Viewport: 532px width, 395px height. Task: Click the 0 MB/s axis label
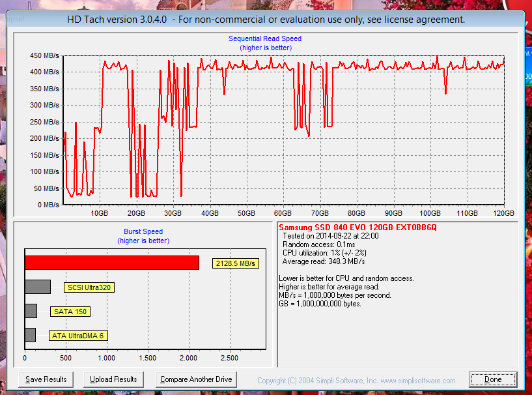pyautogui.click(x=49, y=205)
